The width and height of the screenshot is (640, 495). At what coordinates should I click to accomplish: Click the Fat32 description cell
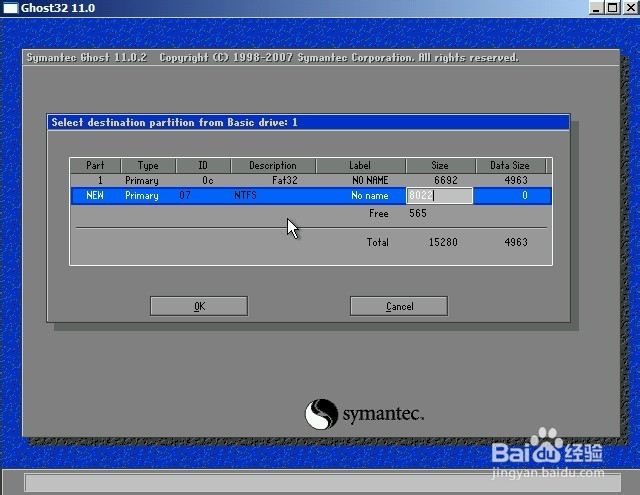tap(285, 180)
